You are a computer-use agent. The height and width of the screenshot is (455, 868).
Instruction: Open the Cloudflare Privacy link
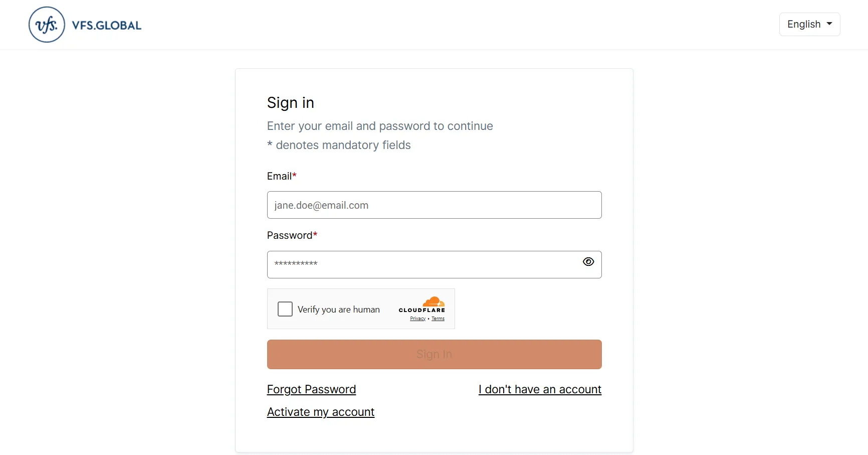click(x=417, y=319)
